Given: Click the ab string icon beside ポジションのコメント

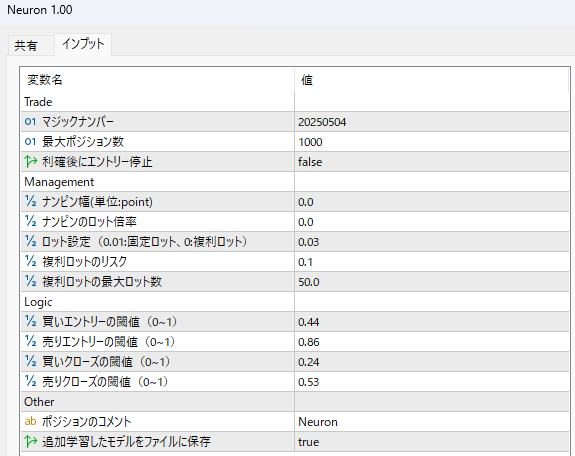Looking at the screenshot, I should [30, 421].
